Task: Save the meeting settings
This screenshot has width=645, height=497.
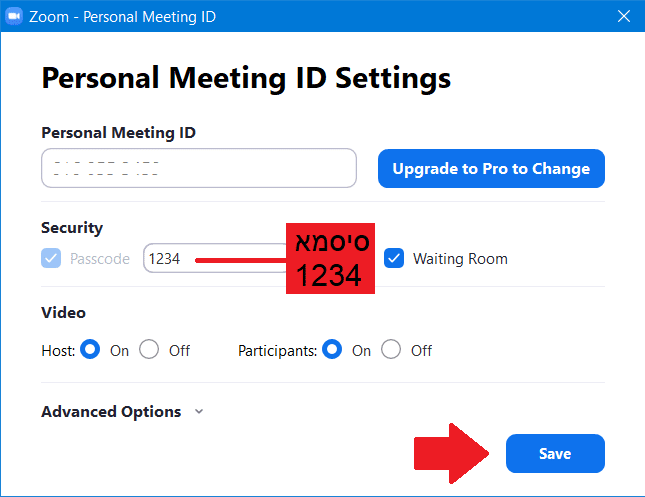Action: point(555,453)
